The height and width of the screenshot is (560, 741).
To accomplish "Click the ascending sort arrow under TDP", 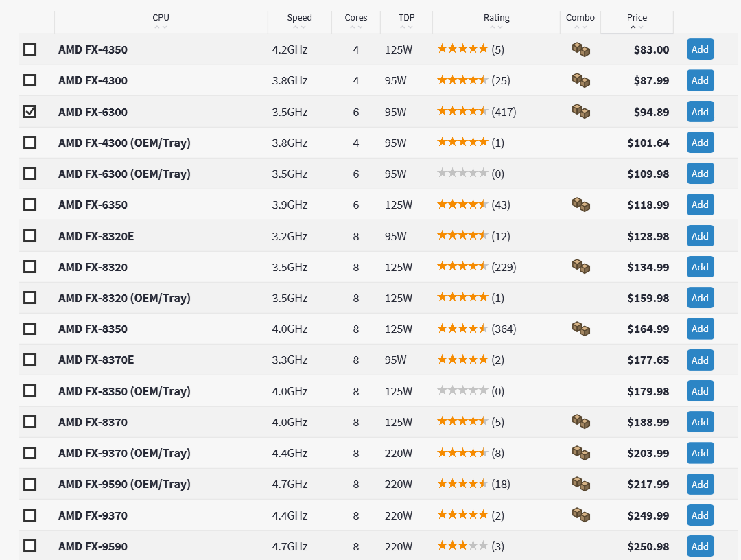I will [403, 27].
